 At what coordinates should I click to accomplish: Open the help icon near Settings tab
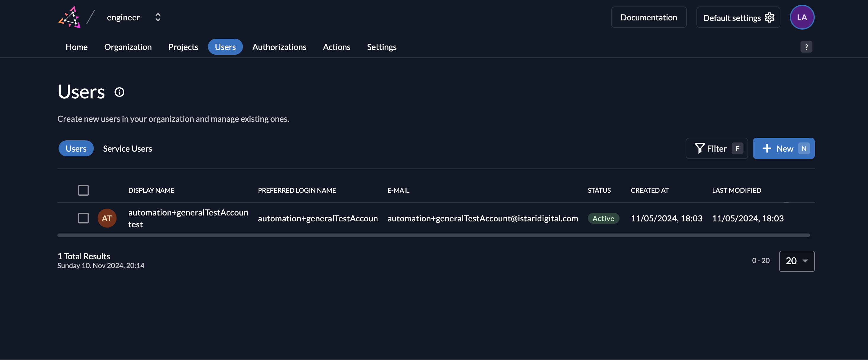coord(806,47)
